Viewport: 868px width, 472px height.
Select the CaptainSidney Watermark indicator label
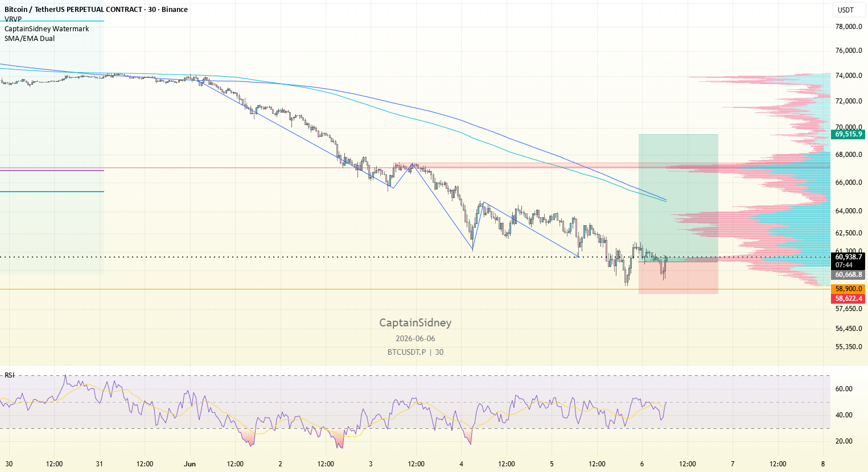[47, 29]
